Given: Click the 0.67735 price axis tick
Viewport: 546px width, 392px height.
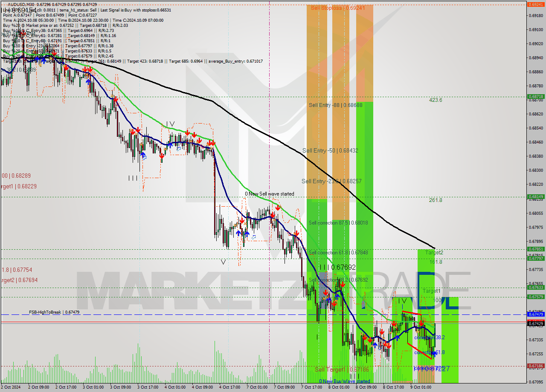Looking at the screenshot, I should (x=535, y=269).
